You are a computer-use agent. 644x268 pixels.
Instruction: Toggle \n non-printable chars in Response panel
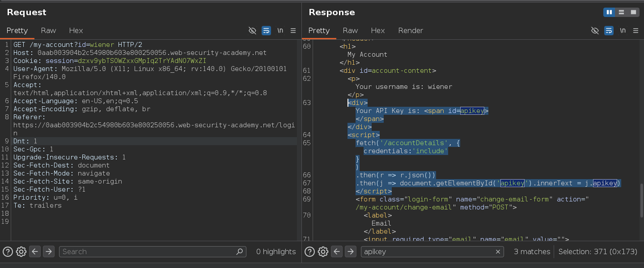pos(623,30)
